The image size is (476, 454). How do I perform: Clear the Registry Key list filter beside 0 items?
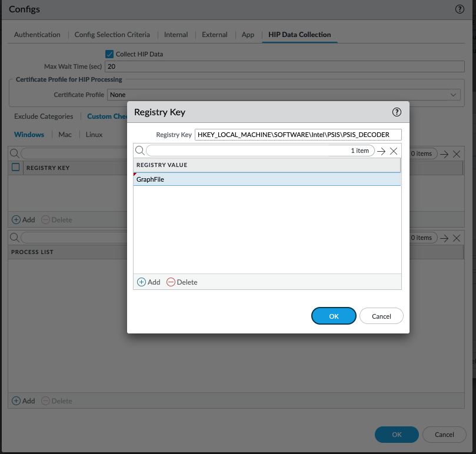(457, 154)
